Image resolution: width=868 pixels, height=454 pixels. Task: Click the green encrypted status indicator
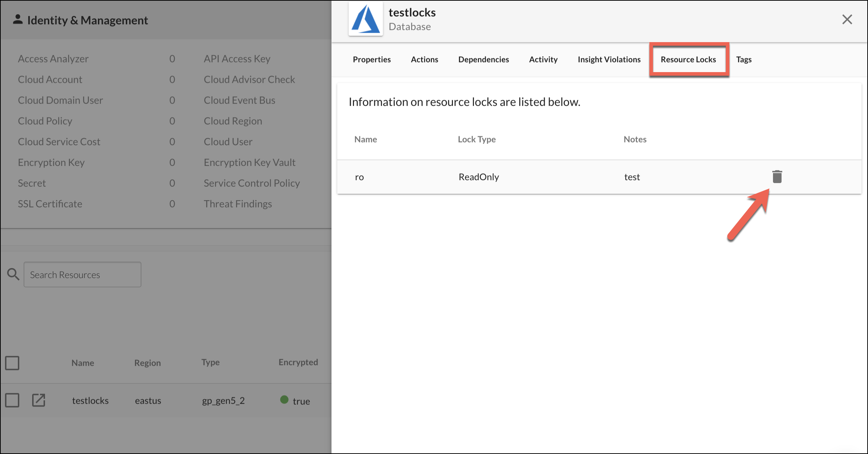coord(284,400)
